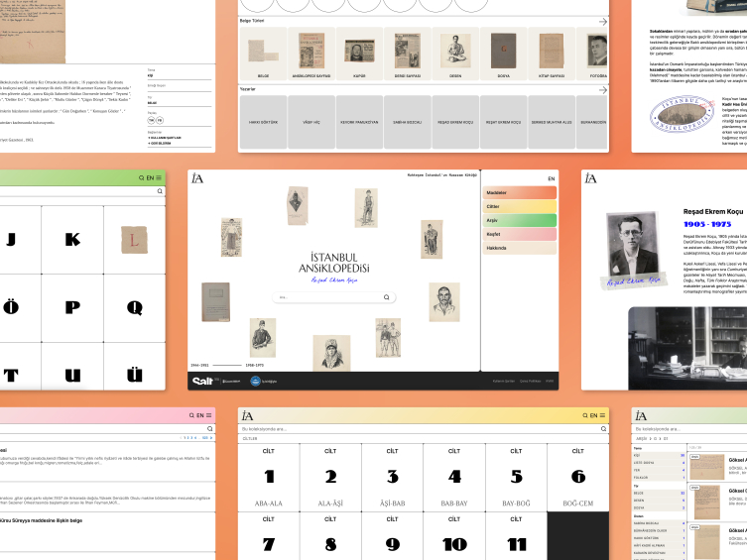Open the Maddeler menu item
The image size is (747, 560).
coord(519,192)
